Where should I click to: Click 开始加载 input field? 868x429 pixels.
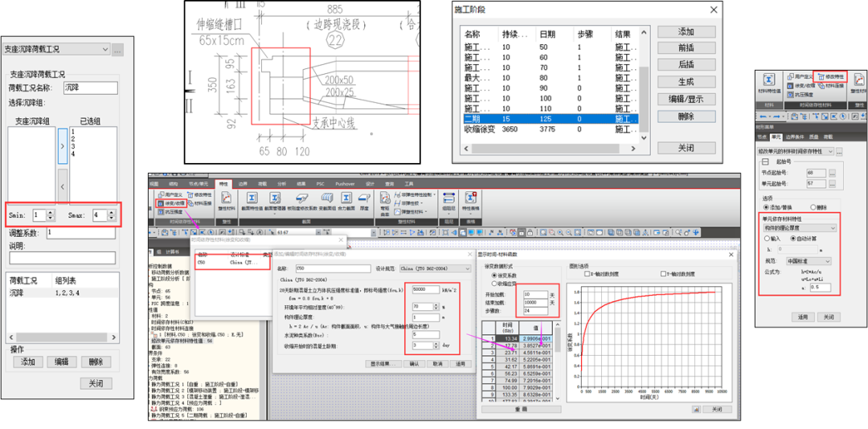click(535, 295)
